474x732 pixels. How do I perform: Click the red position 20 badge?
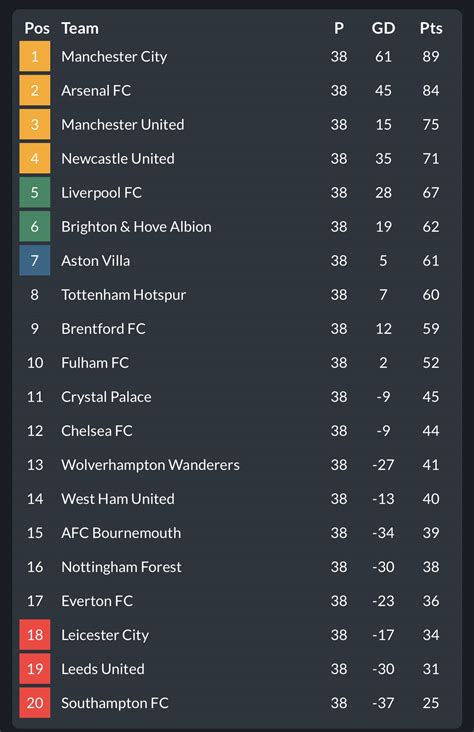tap(35, 703)
